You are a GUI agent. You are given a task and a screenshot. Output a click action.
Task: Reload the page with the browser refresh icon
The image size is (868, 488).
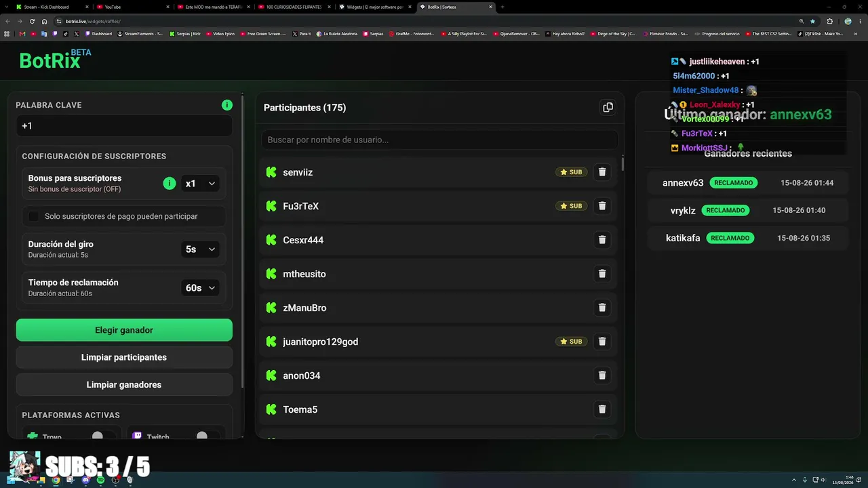[x=31, y=21]
